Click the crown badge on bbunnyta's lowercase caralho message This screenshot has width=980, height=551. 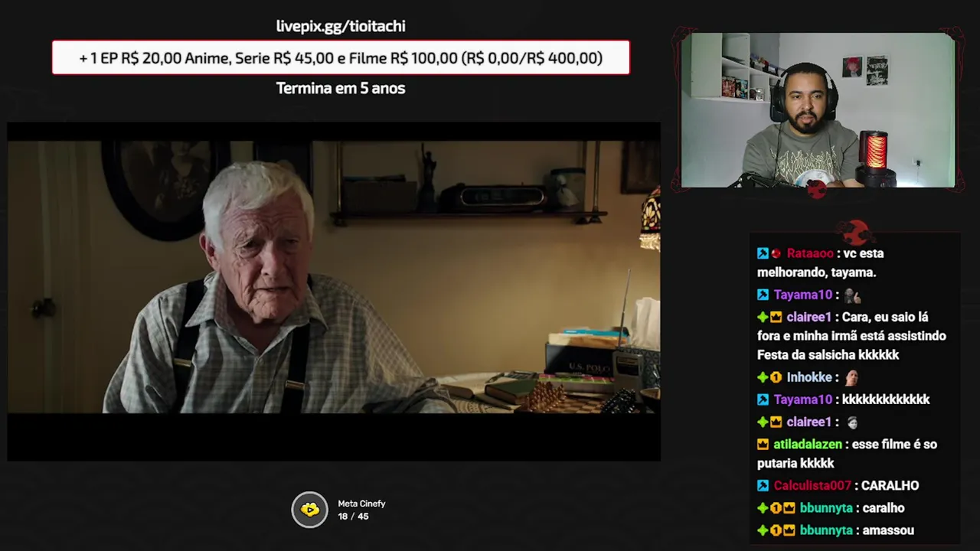pos(789,508)
